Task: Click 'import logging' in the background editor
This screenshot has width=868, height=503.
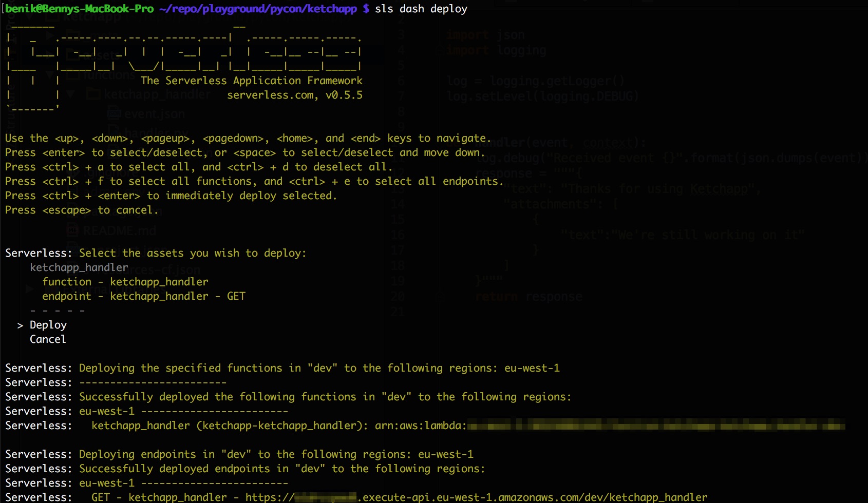Action: click(496, 50)
